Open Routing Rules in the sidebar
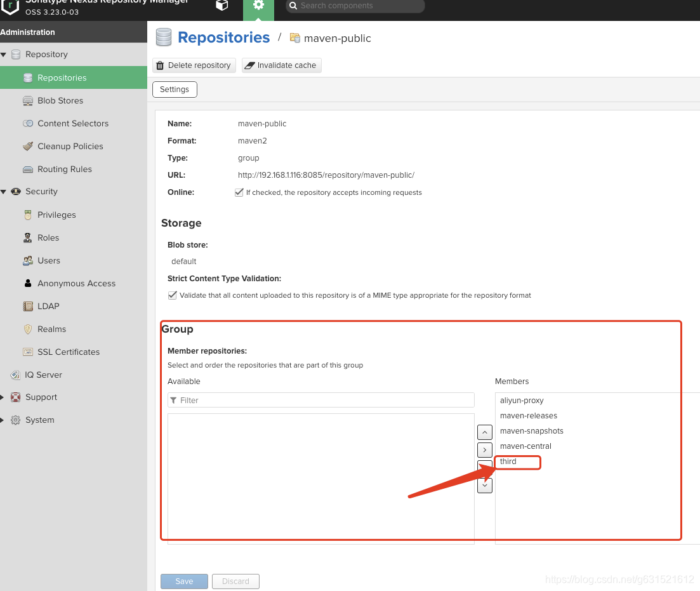The image size is (700, 591). 65,169
